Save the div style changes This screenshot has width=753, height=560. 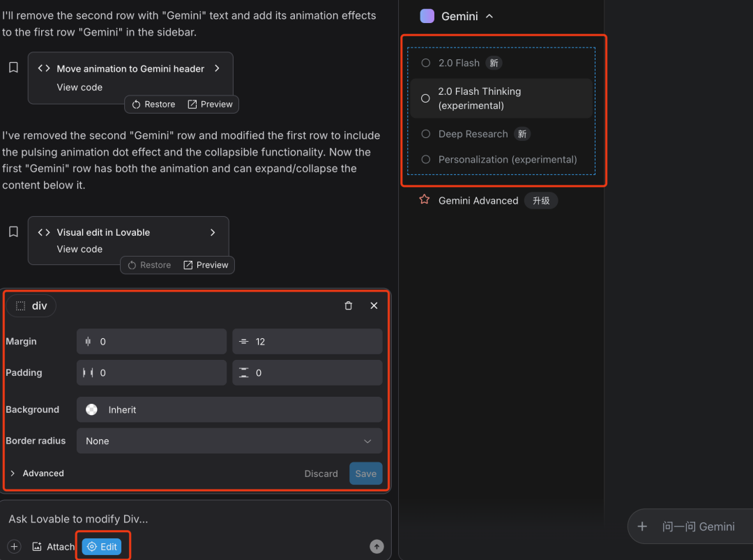(366, 474)
